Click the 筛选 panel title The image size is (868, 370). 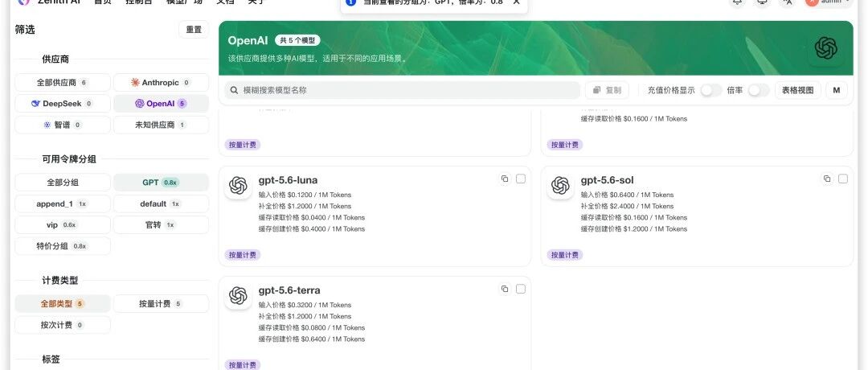point(25,30)
